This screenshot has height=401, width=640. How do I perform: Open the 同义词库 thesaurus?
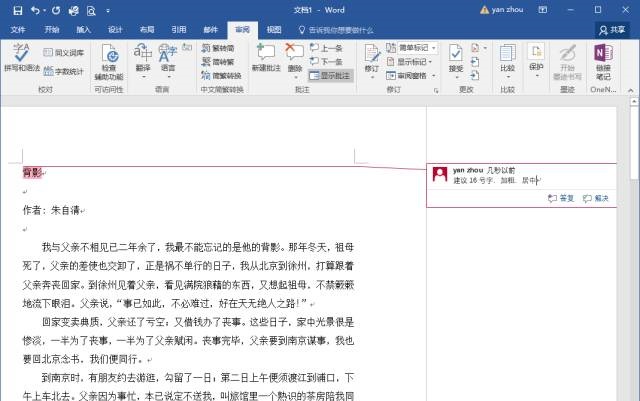pyautogui.click(x=63, y=51)
